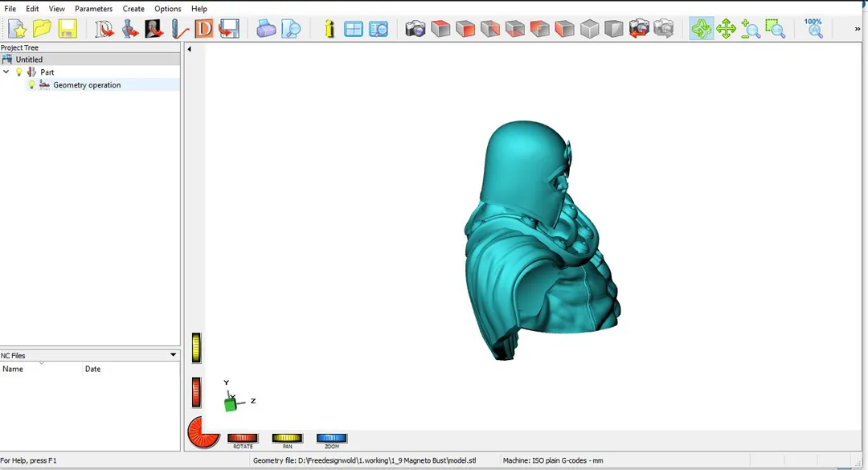Write NC program floppy with red arrow

coord(228,29)
